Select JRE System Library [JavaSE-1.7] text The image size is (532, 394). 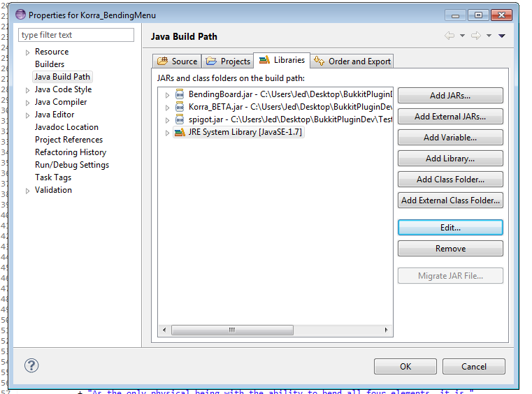245,132
